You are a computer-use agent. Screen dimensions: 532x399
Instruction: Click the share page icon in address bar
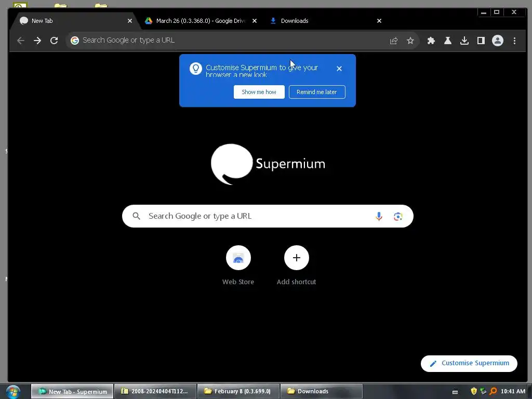point(394,41)
